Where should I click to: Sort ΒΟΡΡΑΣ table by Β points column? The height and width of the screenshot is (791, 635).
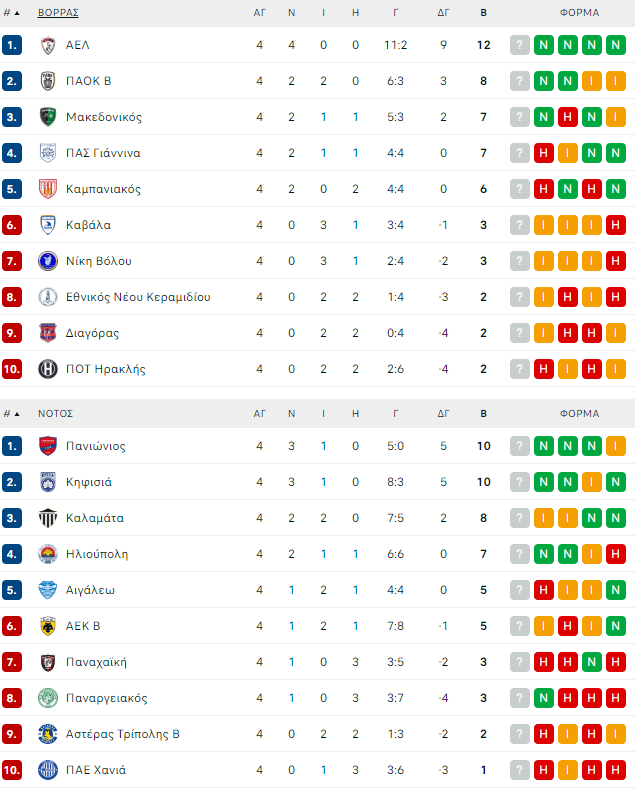click(484, 13)
